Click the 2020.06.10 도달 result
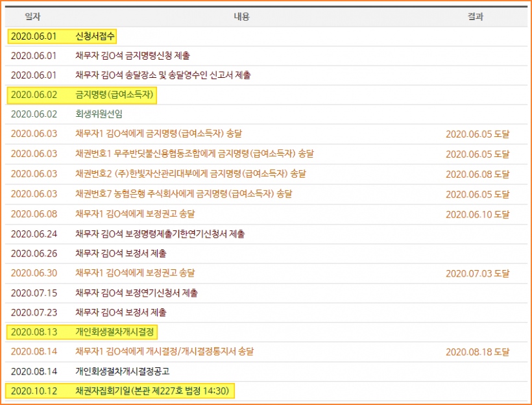 [478, 215]
